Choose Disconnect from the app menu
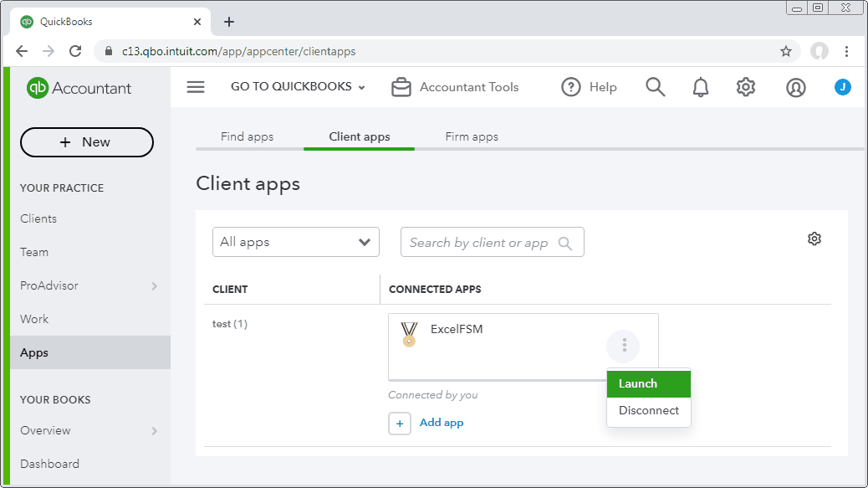 coord(649,410)
